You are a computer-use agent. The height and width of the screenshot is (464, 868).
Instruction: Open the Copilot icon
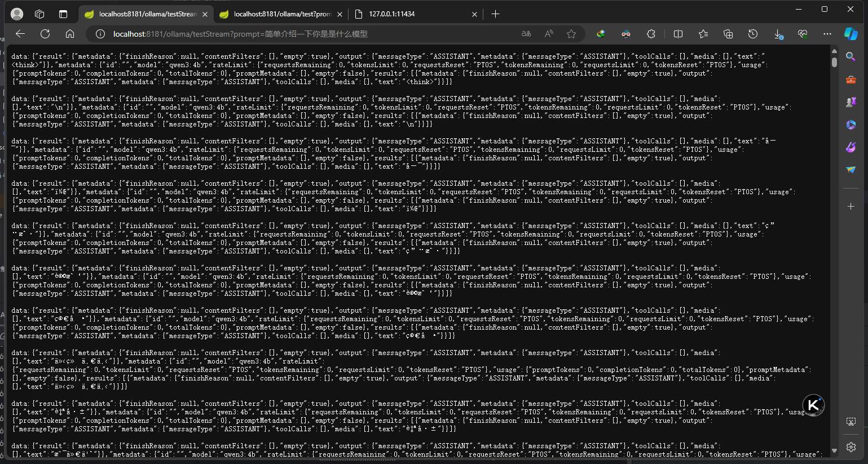click(x=851, y=34)
